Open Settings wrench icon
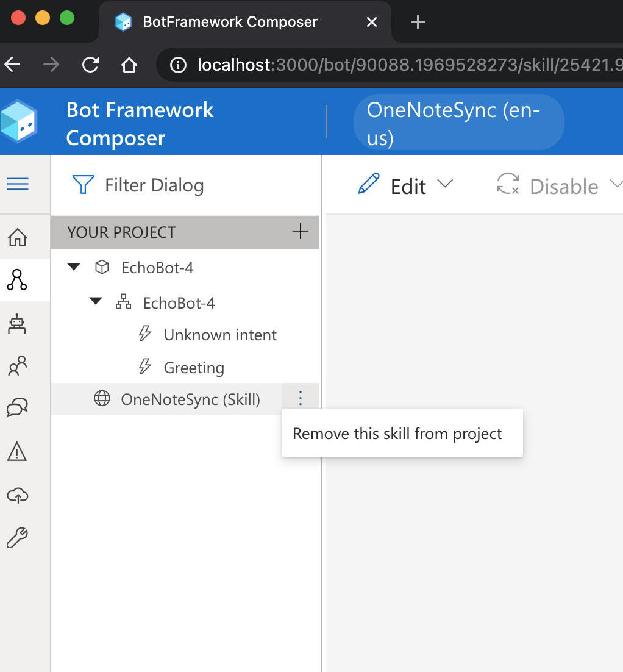This screenshot has height=672, width=623. [x=18, y=537]
